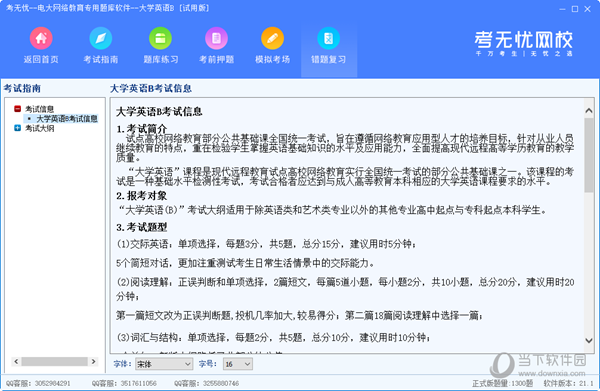
Task: Click QQ客服 3052984291 in status bar
Action: 38,383
